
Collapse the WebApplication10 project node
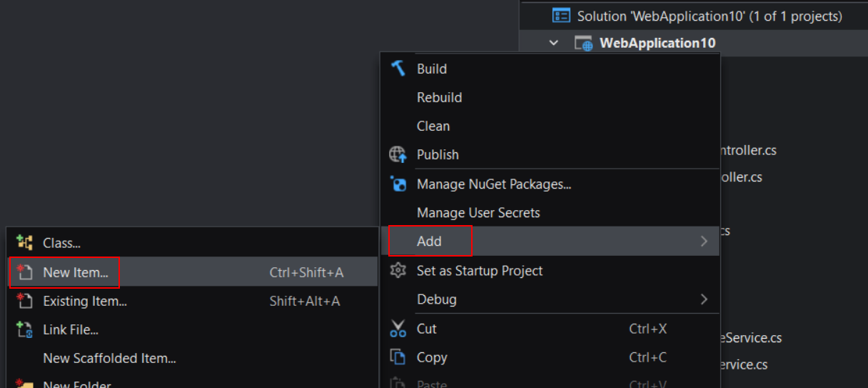pyautogui.click(x=553, y=43)
